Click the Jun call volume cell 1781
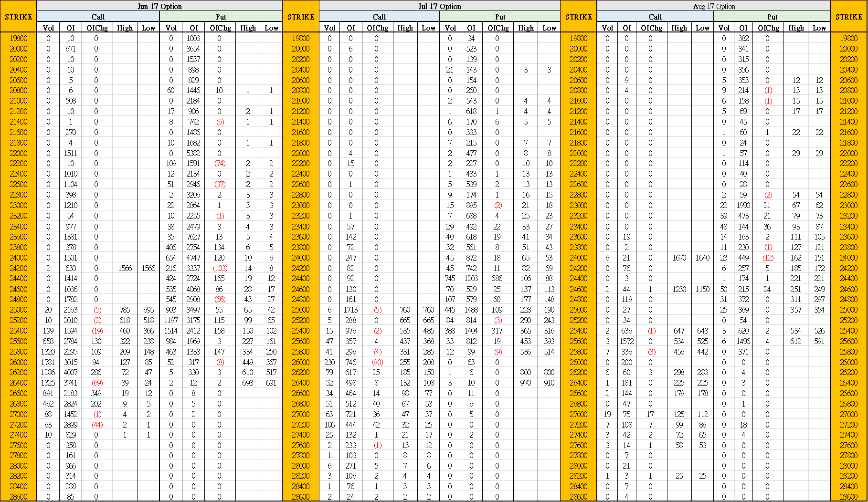The image size is (868, 502). tap(48, 362)
